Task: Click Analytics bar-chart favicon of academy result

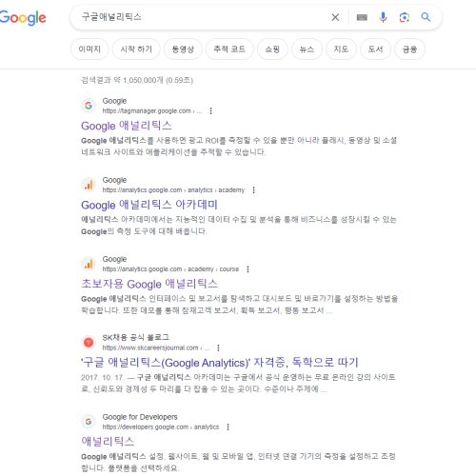Action: pyautogui.click(x=89, y=185)
